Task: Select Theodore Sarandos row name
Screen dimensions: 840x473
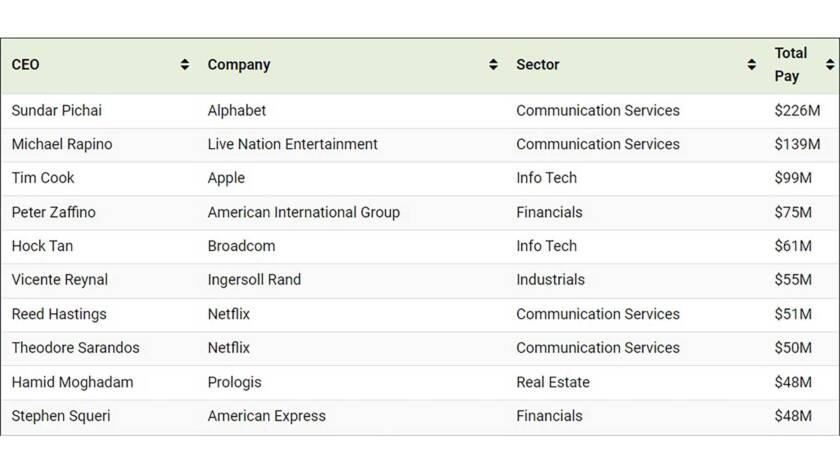Action: (x=76, y=348)
